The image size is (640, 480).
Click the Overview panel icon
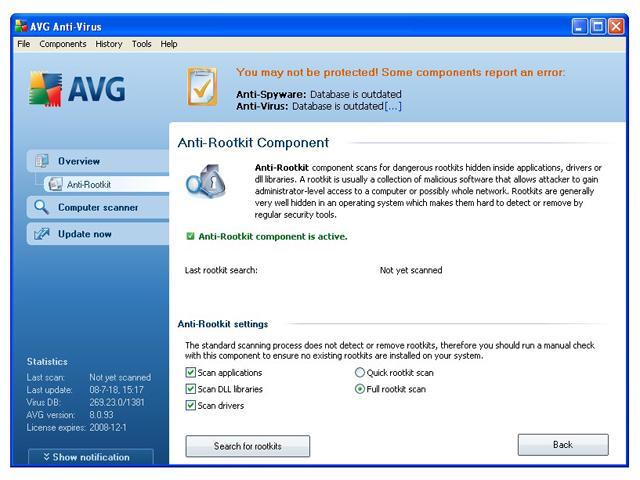tap(42, 161)
